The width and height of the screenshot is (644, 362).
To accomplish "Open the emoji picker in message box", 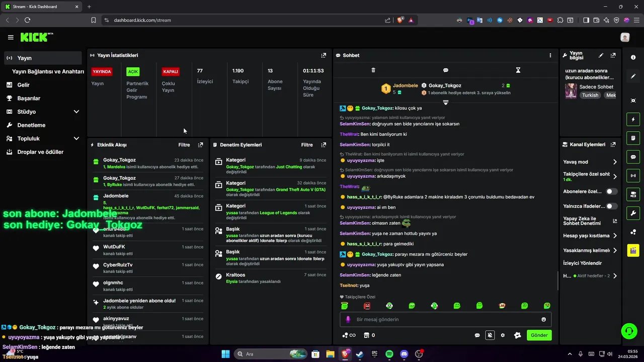I will pyautogui.click(x=543, y=319).
